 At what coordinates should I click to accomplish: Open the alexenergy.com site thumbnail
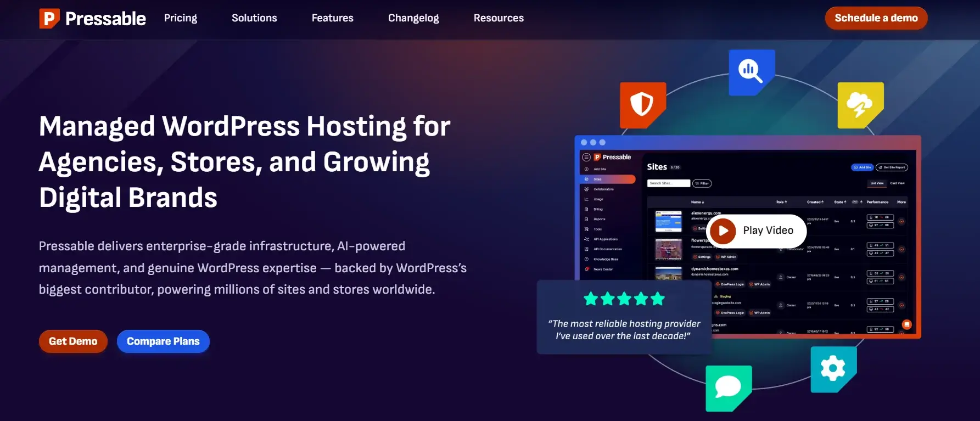point(668,221)
